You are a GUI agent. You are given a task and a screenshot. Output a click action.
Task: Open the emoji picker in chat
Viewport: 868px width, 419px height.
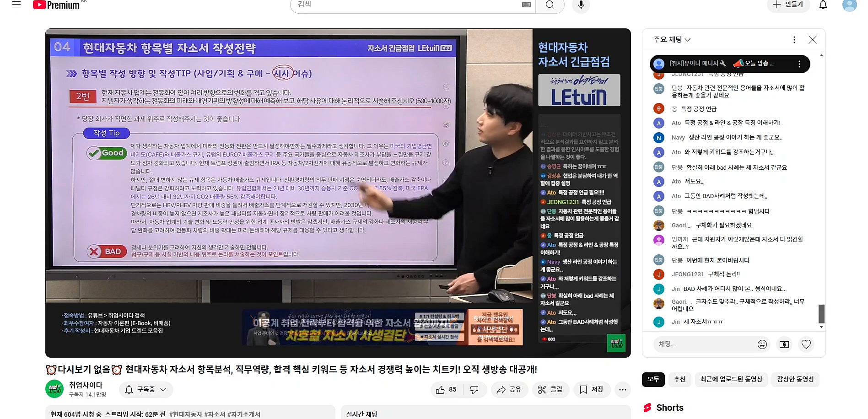click(x=762, y=344)
